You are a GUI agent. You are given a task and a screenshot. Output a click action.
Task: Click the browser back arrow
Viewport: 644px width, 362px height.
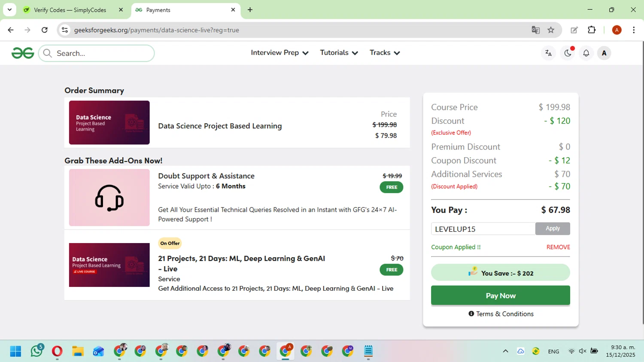11,30
